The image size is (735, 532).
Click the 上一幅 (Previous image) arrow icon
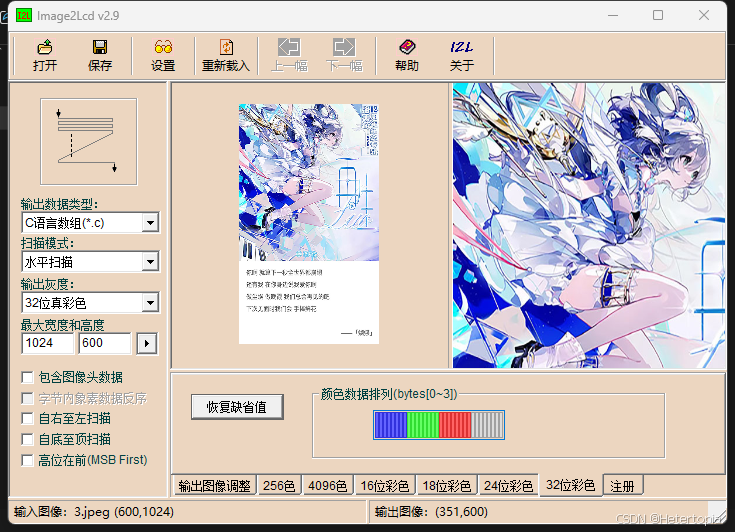click(x=289, y=47)
